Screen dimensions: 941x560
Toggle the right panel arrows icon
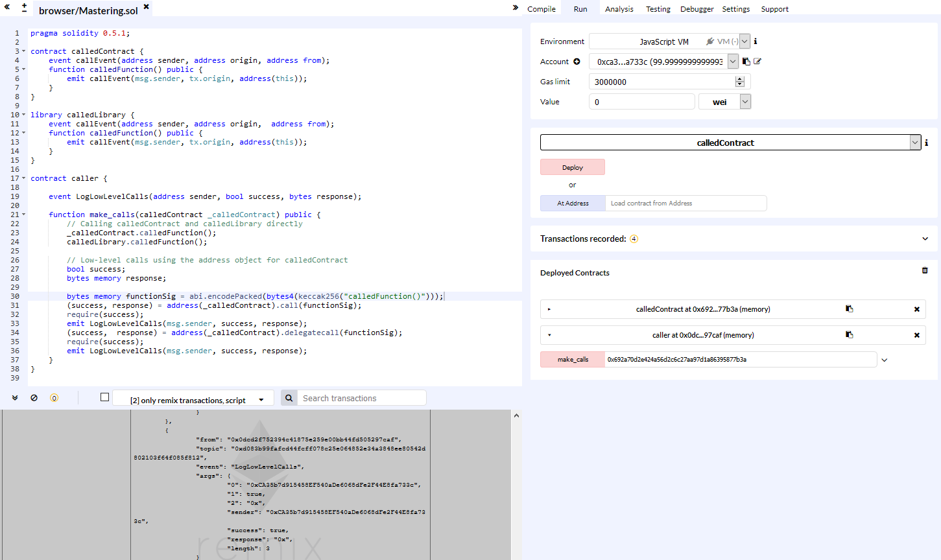tap(516, 8)
